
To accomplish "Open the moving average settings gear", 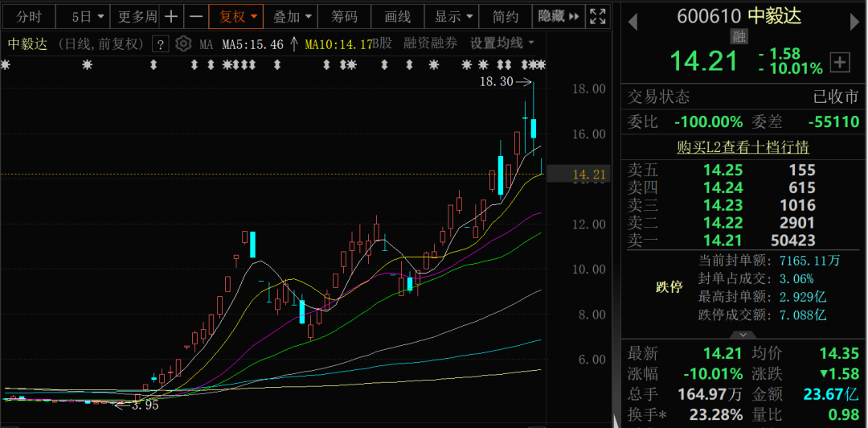I will pos(183,44).
